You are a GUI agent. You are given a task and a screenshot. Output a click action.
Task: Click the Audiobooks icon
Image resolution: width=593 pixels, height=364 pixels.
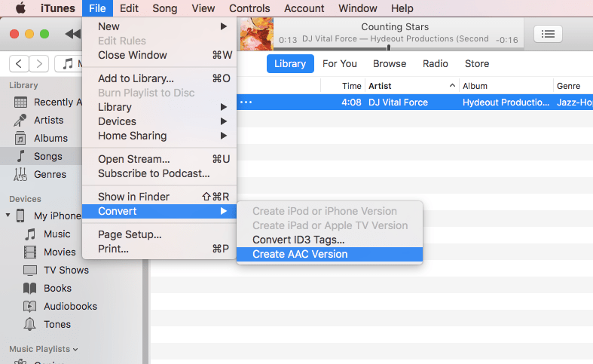pyautogui.click(x=30, y=306)
